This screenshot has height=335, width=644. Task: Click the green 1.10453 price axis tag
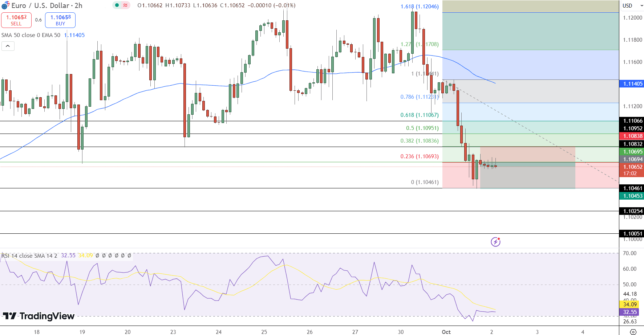pos(632,196)
